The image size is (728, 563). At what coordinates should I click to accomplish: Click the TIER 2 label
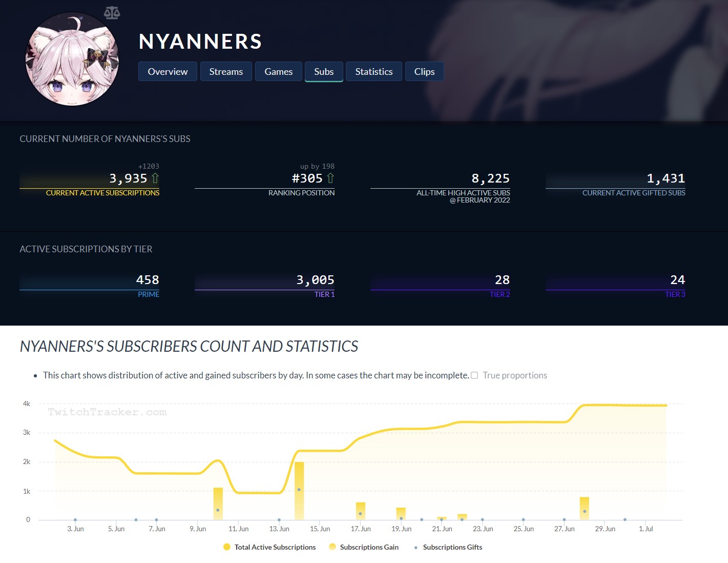(x=500, y=294)
